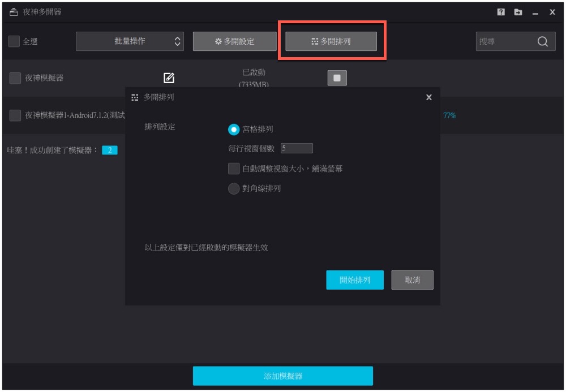Check the 夜神模擬器 row checkbox
The height and width of the screenshot is (392, 566).
15,78
